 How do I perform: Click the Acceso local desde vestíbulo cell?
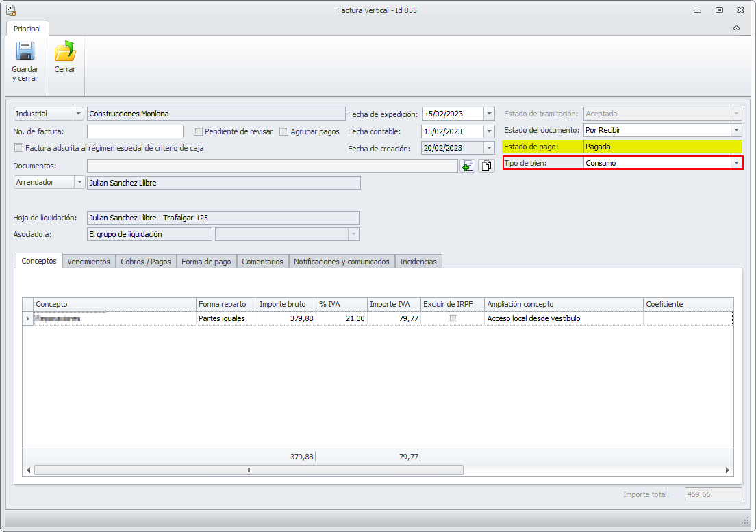click(x=564, y=318)
